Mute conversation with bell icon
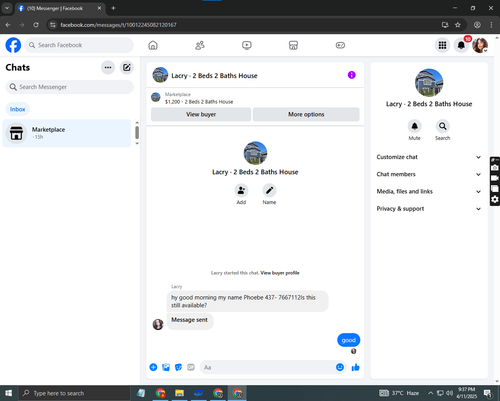 pyautogui.click(x=414, y=126)
